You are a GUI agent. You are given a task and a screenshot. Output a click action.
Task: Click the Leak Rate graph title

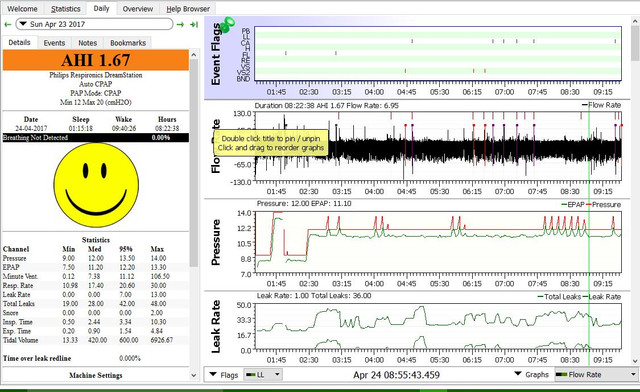tap(216, 327)
